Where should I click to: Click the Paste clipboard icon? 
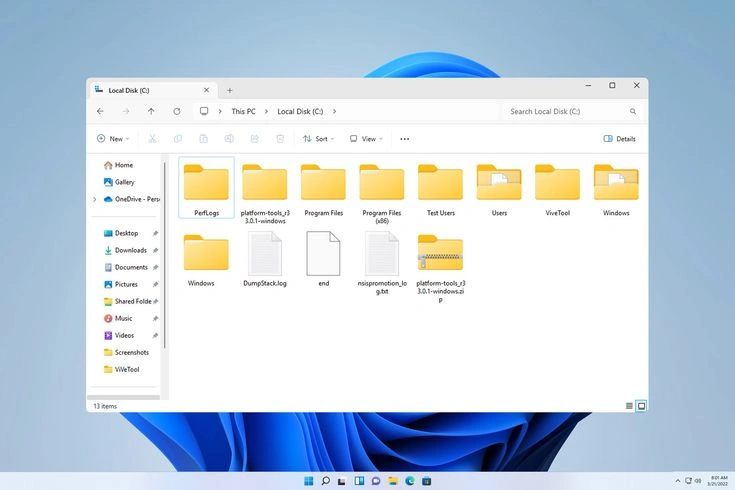point(203,139)
